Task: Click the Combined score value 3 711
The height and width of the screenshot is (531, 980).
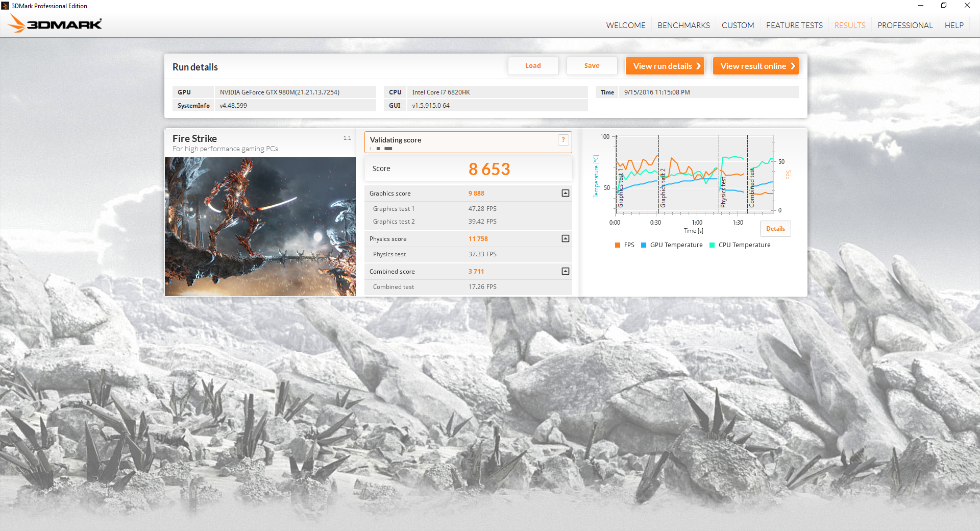Action: [476, 272]
